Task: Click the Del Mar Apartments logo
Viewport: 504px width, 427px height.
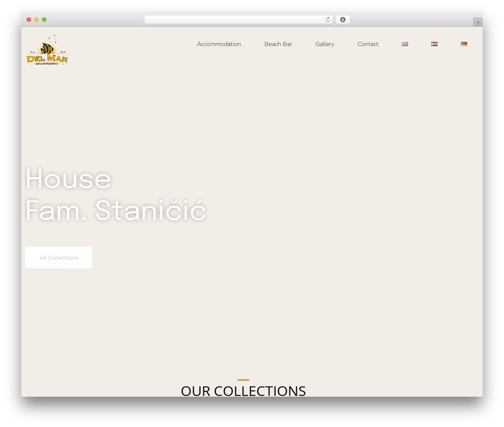Action: 47,49
